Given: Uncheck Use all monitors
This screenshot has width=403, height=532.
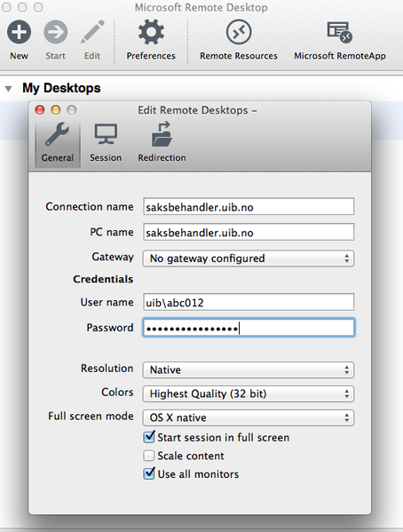Looking at the screenshot, I should click(149, 473).
